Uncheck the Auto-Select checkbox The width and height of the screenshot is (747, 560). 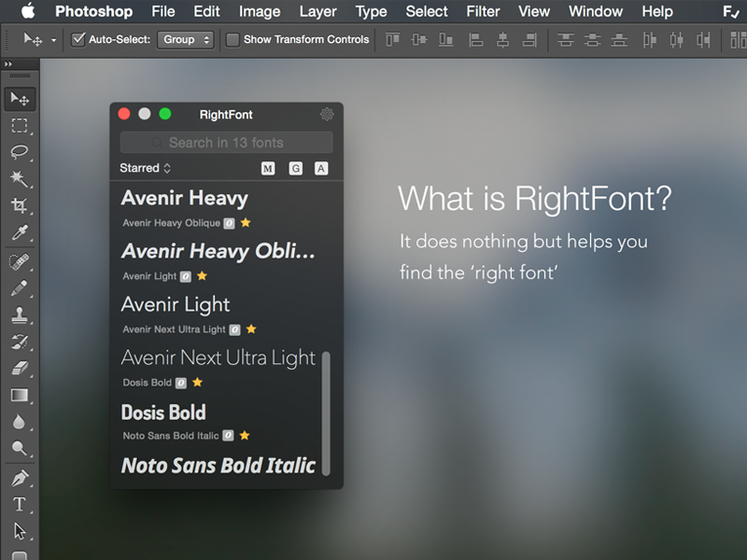pos(78,40)
